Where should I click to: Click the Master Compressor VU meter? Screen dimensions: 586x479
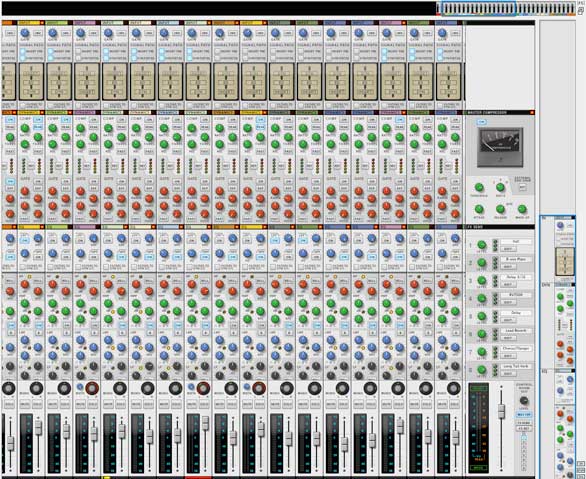coord(500,148)
